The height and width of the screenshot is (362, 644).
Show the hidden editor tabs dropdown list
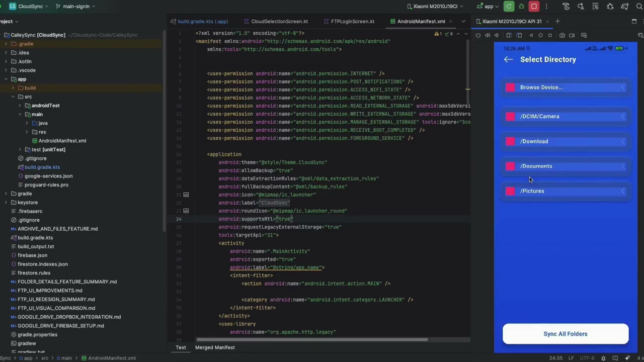(463, 21)
